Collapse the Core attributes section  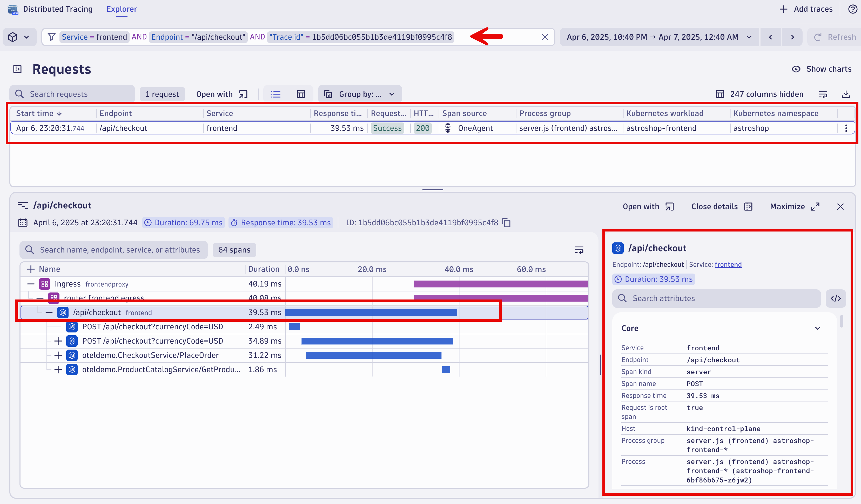[818, 328]
